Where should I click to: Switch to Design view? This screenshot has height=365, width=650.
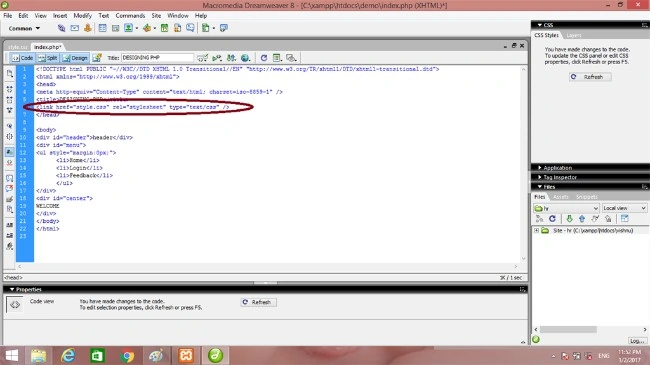tap(75, 58)
